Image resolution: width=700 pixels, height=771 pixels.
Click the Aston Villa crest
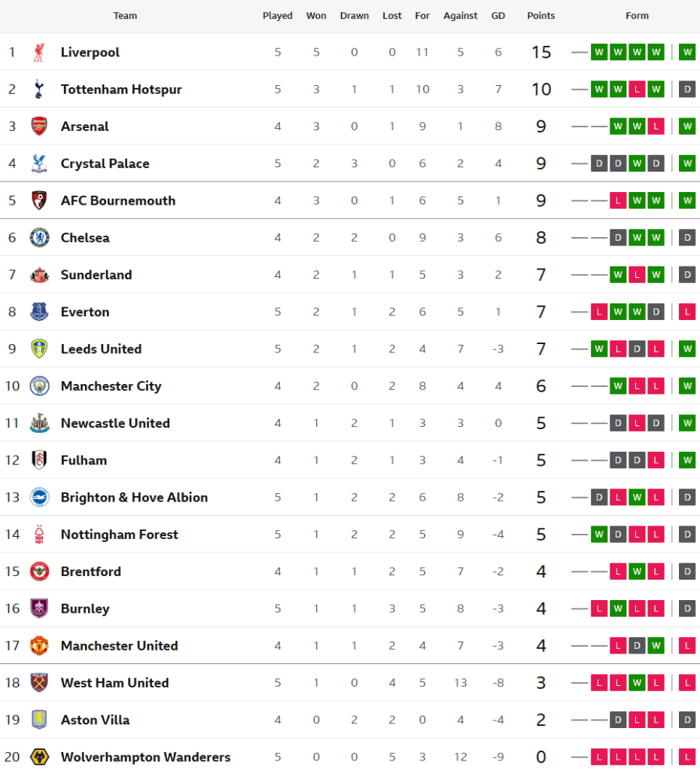[39, 720]
